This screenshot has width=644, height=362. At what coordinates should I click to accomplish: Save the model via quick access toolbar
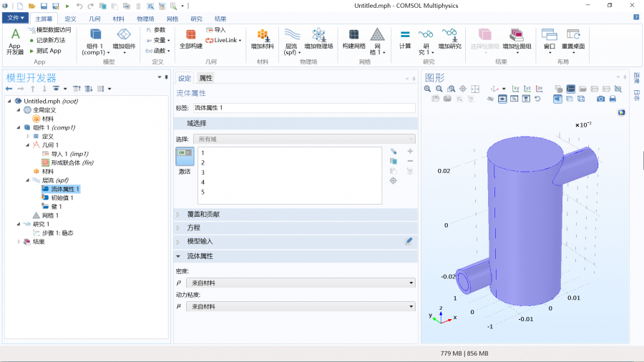coord(44,6)
